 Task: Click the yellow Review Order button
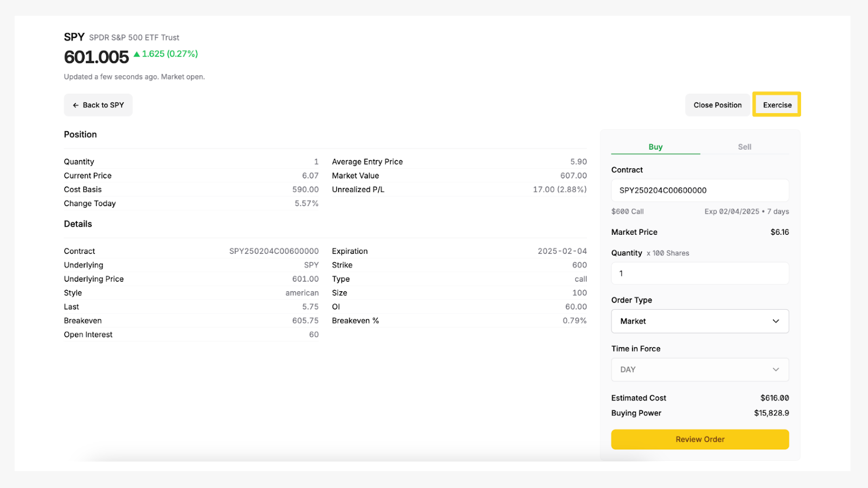pos(700,439)
